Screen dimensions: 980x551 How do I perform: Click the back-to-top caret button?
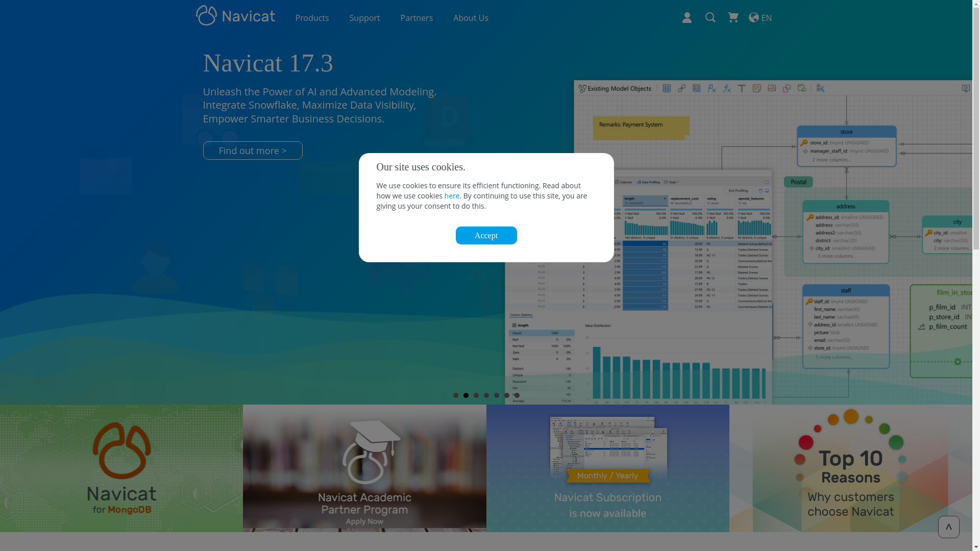948,527
